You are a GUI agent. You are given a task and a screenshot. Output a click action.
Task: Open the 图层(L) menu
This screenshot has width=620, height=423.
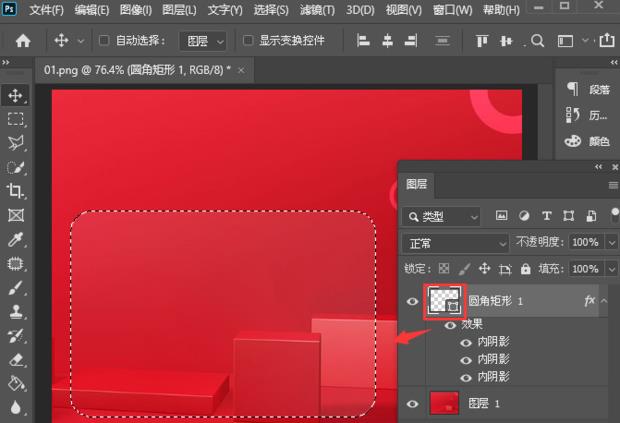[179, 10]
